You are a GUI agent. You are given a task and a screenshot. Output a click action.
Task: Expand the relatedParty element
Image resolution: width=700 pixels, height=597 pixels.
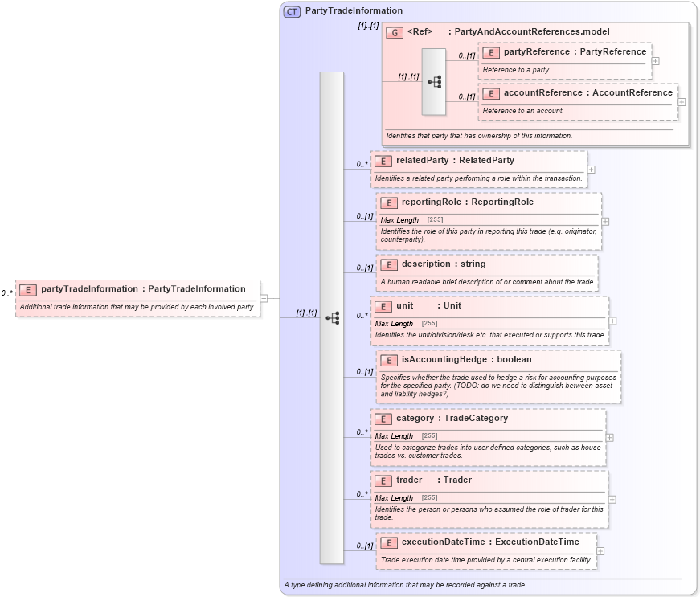(x=591, y=170)
